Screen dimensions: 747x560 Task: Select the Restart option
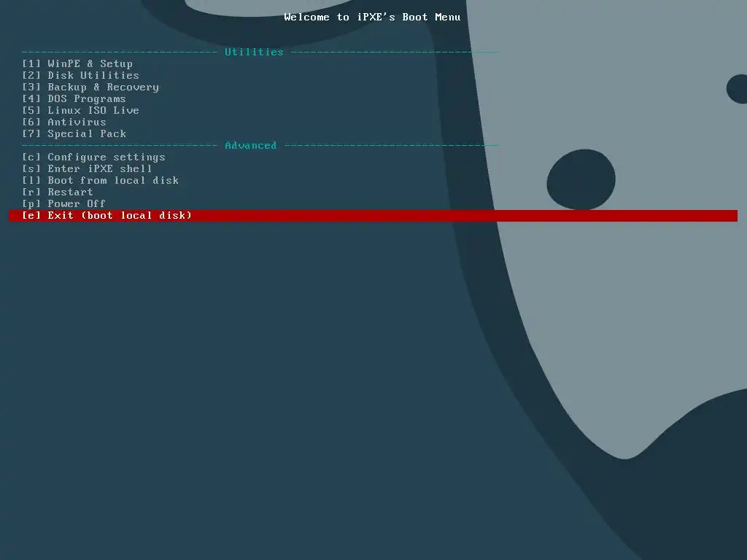point(57,192)
